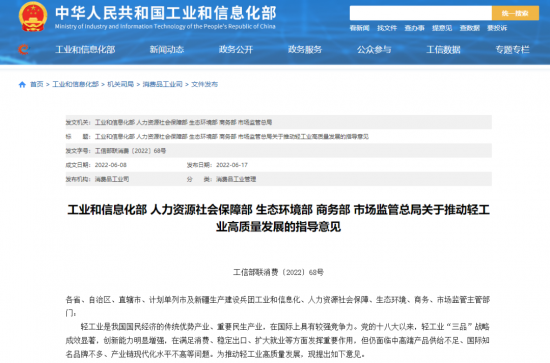
Task: Open the 政务服务 nav menu
Action: (x=305, y=49)
